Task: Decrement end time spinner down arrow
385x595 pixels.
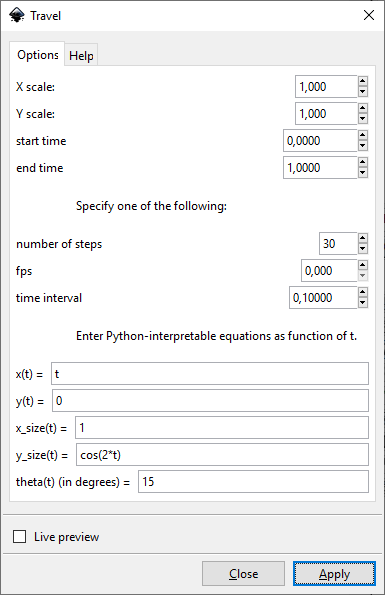Action: tap(363, 173)
